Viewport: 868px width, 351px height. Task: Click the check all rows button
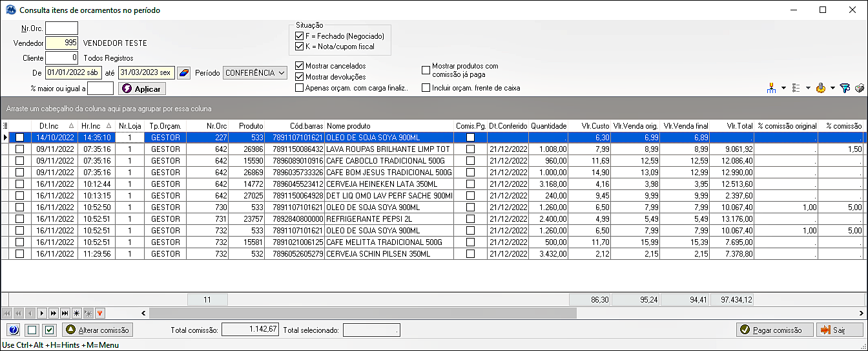[50, 330]
